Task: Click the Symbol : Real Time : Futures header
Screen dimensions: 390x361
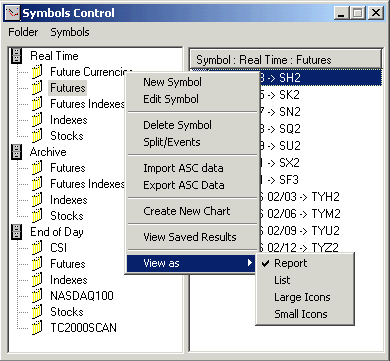Action: [x=286, y=60]
